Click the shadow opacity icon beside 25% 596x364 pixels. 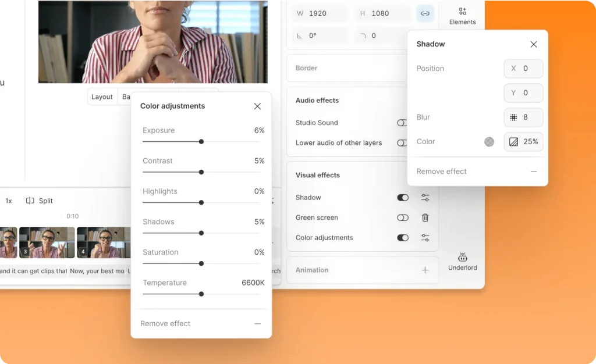click(513, 141)
